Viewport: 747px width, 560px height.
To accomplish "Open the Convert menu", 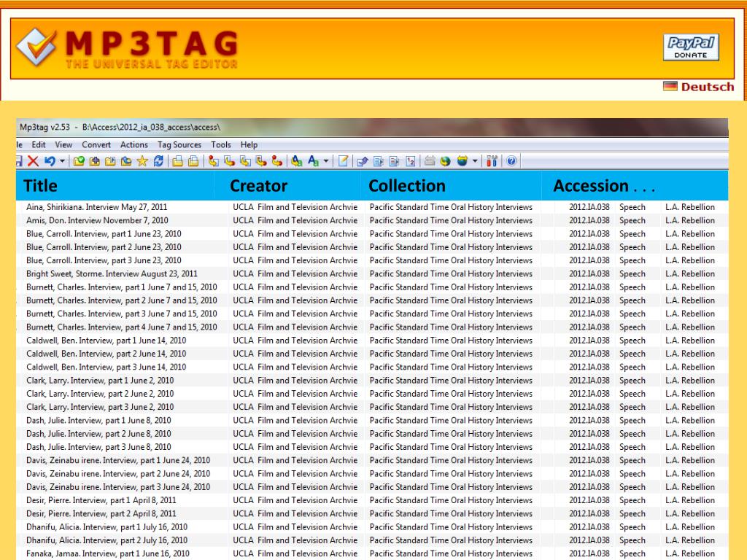I will pos(96,145).
